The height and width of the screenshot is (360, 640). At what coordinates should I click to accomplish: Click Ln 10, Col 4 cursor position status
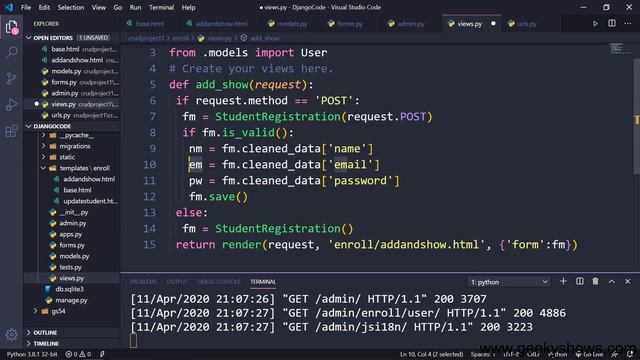[x=431, y=354]
